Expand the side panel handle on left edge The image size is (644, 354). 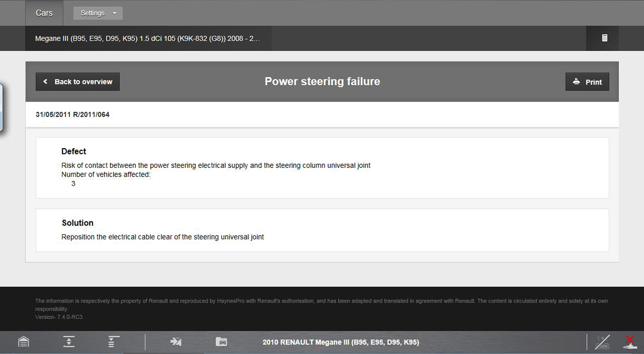[1, 107]
